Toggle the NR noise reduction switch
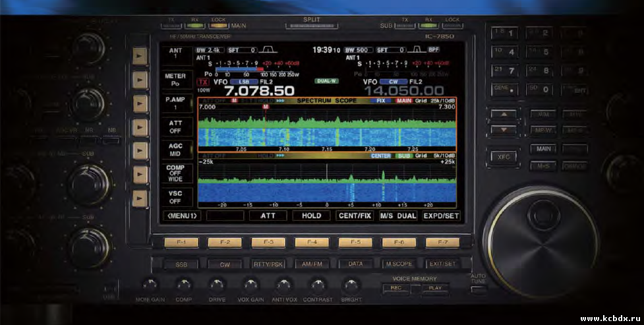The image size is (644, 325). click(x=89, y=141)
